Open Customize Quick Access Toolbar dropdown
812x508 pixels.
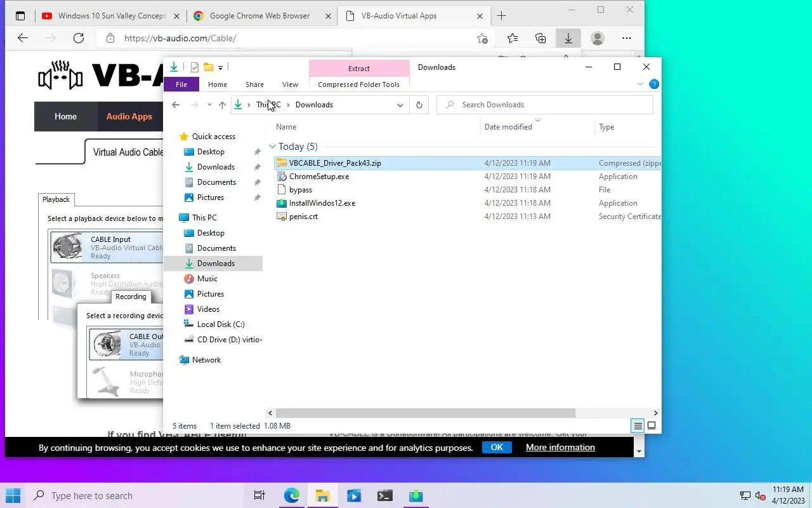pyautogui.click(x=220, y=67)
